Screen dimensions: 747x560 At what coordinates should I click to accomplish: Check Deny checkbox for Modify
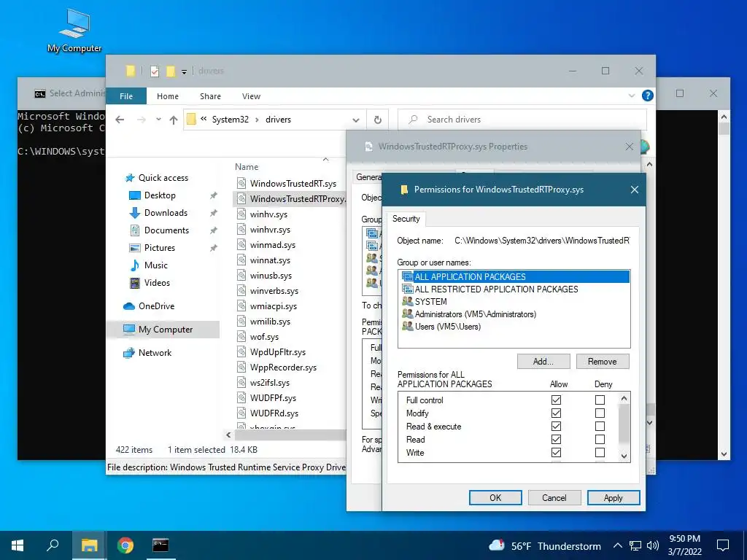[600, 413]
